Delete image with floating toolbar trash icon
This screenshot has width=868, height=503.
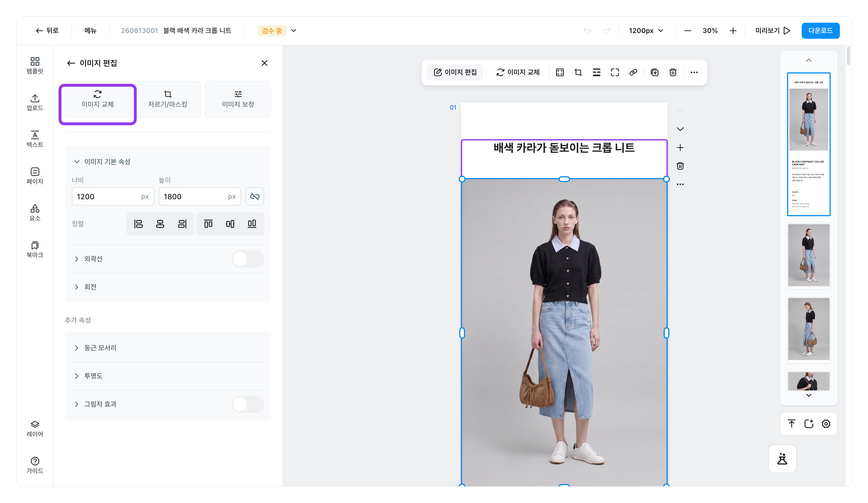(673, 72)
